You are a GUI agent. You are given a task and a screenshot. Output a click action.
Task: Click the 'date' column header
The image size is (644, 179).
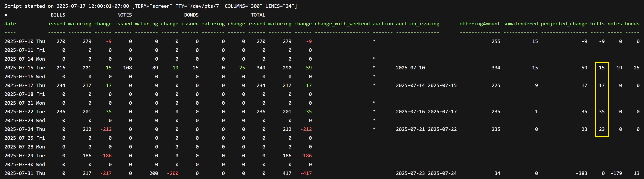(x=10, y=24)
